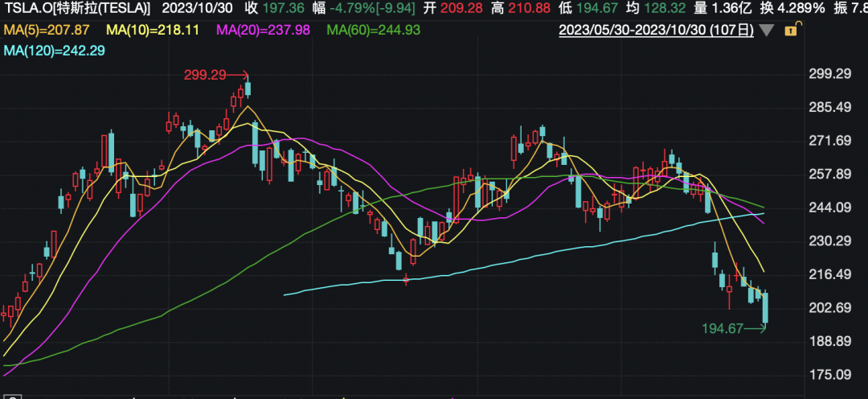Viewport: 868px width, 399px height.
Task: Select the MA(120)=242.29 indicator label
Action: 54,51
